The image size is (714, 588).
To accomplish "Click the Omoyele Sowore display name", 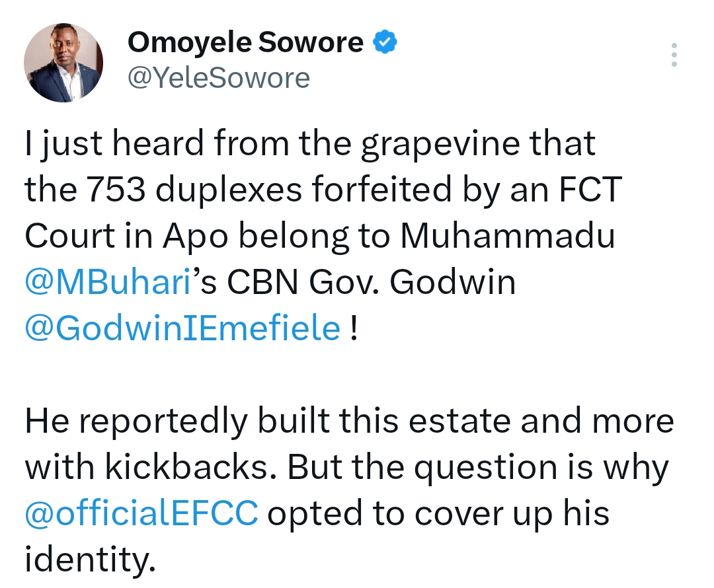I will 245,42.
